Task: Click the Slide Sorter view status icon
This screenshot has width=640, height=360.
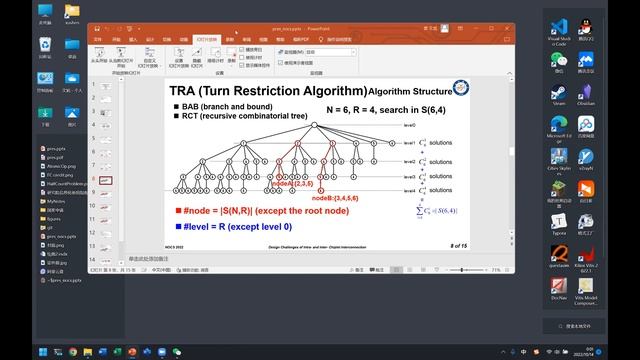Action: click(x=410, y=270)
